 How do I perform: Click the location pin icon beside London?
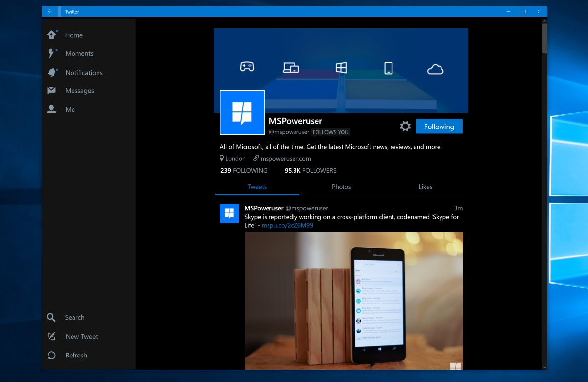tap(222, 158)
